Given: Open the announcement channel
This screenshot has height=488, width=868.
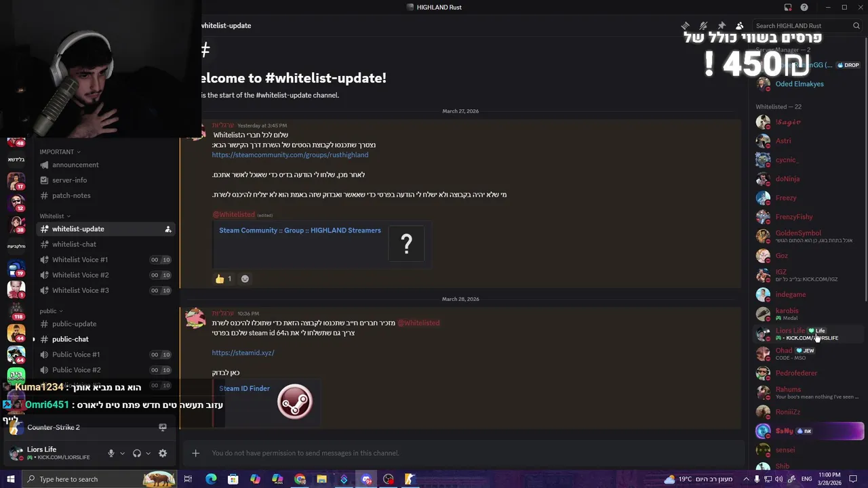Looking at the screenshot, I should [x=106, y=165].
